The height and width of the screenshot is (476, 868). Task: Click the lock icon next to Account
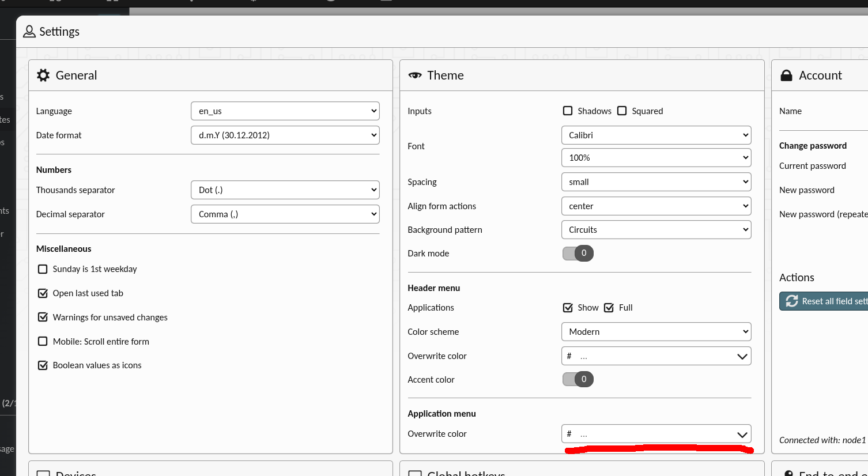pyautogui.click(x=786, y=75)
